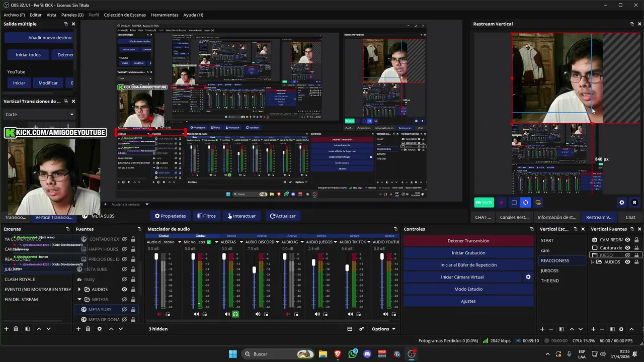Float the Controles dock panel

[x=532, y=229]
